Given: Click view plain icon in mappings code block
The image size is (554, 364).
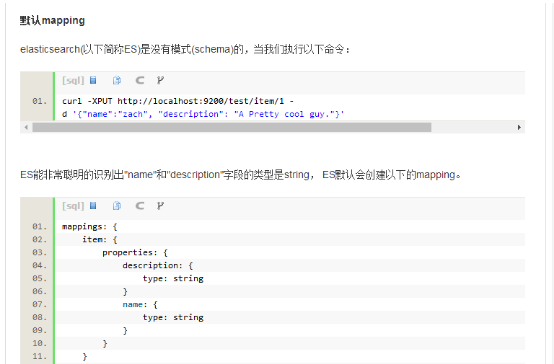Looking at the screenshot, I should (93, 206).
